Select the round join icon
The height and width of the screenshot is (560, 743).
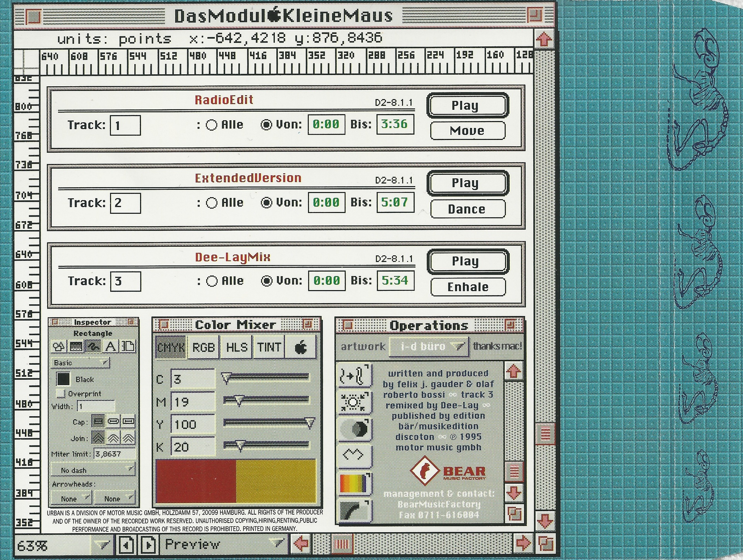tap(113, 438)
